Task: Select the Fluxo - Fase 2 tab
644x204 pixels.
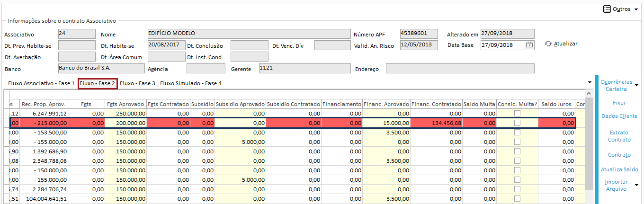Action: point(98,83)
